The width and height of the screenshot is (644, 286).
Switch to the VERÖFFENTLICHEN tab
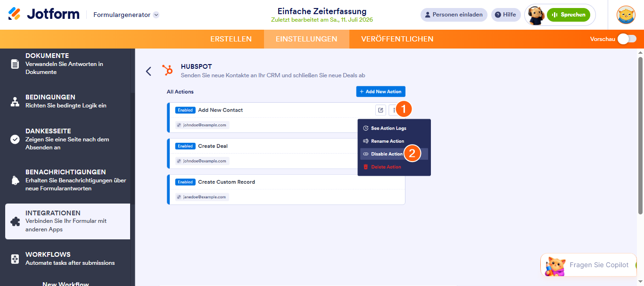pos(397,39)
